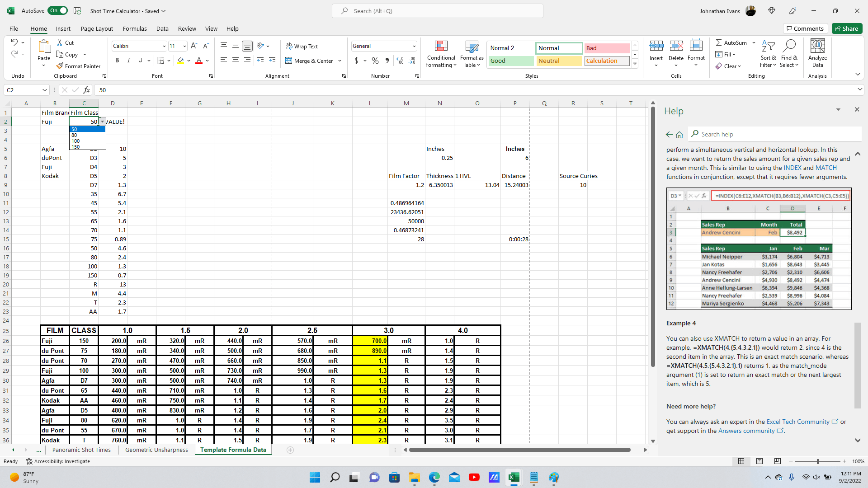Open the Excel Tech Community link
Image resolution: width=868 pixels, height=488 pixels.
pos(798,422)
